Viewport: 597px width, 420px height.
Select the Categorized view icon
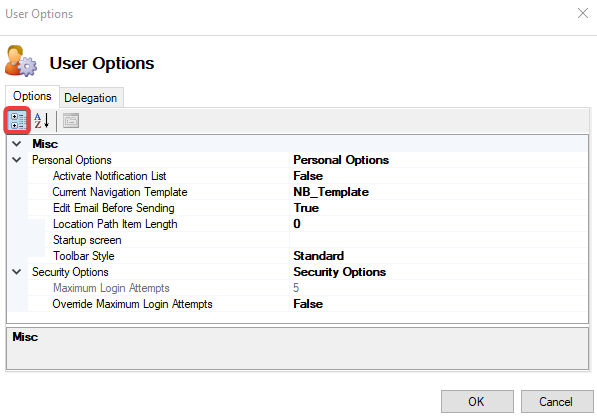[x=18, y=121]
